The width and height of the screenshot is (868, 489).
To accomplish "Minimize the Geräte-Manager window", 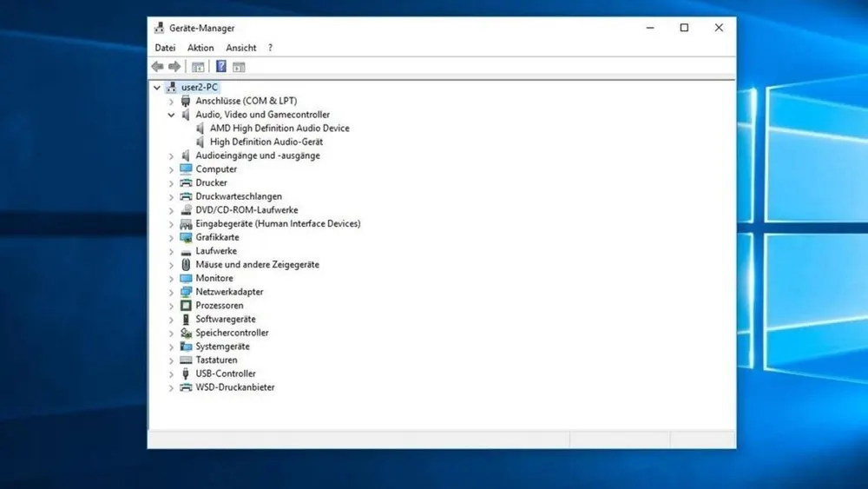I will tap(650, 28).
